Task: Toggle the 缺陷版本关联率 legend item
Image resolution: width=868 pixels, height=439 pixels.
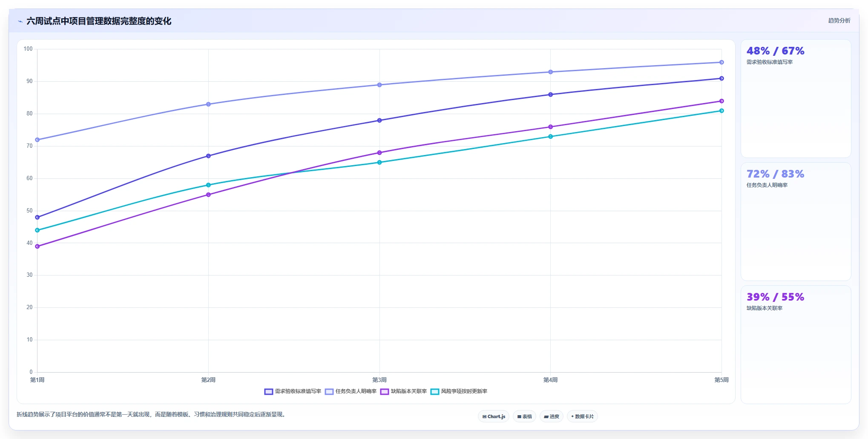Action: tap(403, 391)
